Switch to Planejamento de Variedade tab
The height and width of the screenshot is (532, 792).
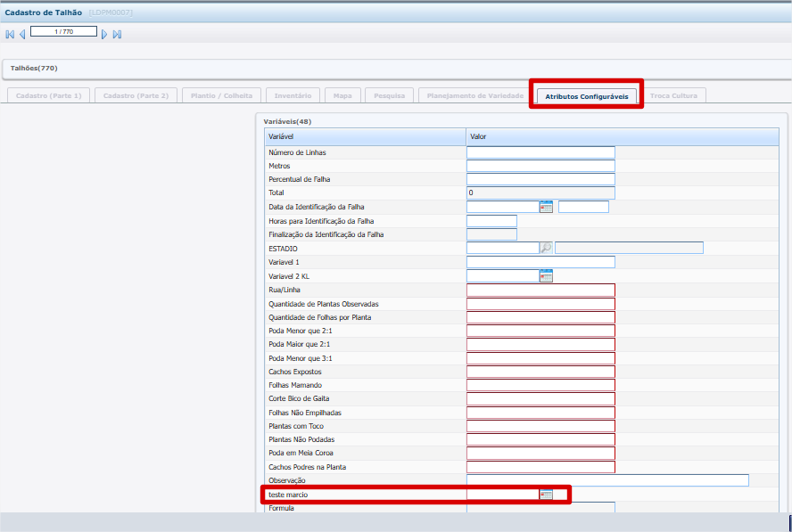click(475, 95)
